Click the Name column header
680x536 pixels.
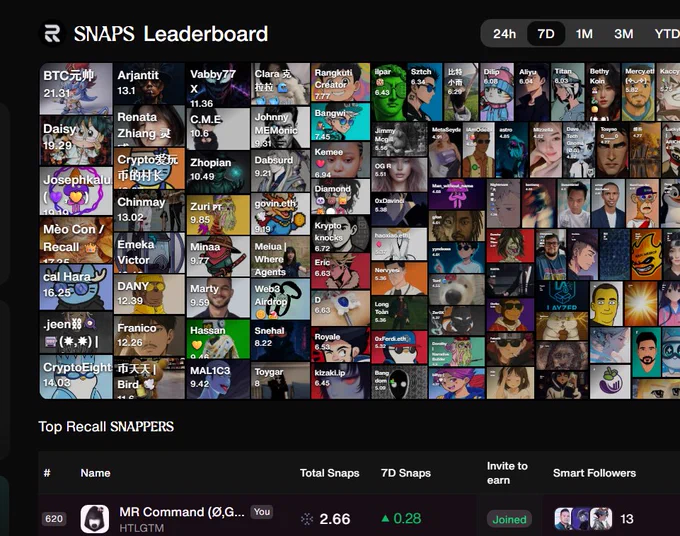pyautogui.click(x=95, y=473)
